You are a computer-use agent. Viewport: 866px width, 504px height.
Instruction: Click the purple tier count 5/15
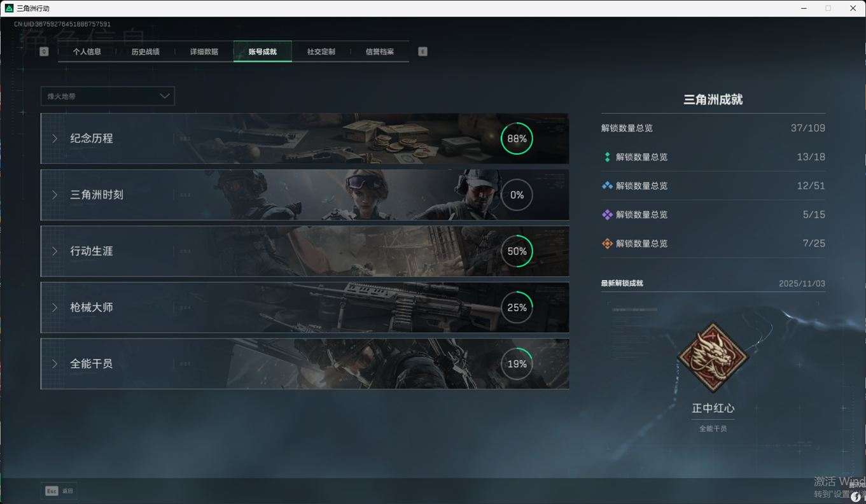(814, 214)
